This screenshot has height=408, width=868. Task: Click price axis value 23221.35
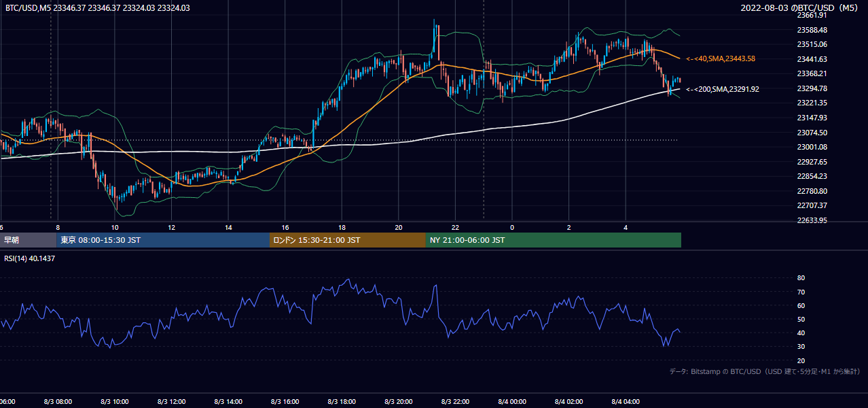[x=812, y=103]
